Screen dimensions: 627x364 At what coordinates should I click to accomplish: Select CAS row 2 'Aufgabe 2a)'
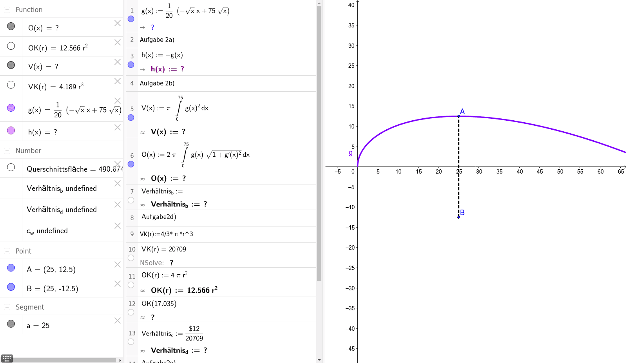tap(157, 40)
